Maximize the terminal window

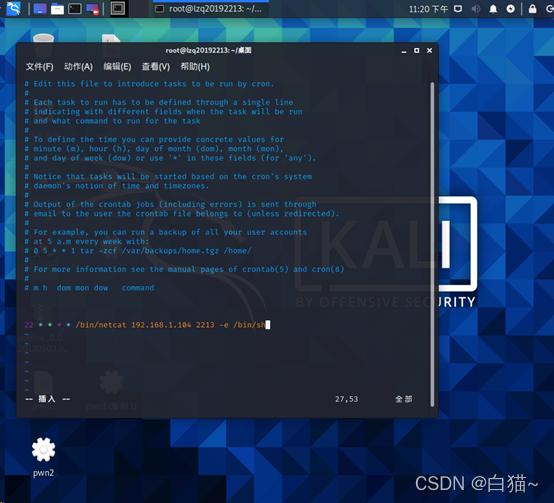pyautogui.click(x=417, y=51)
